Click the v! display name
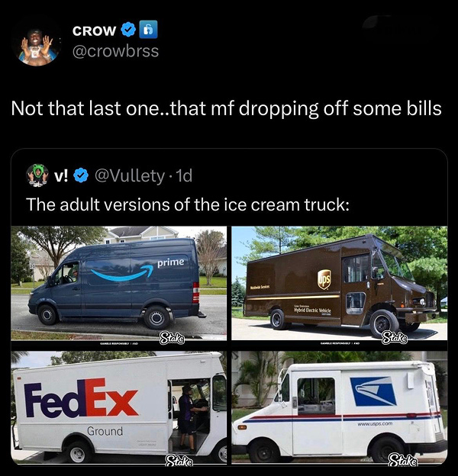Screen dimensions: 458x476 61,175
